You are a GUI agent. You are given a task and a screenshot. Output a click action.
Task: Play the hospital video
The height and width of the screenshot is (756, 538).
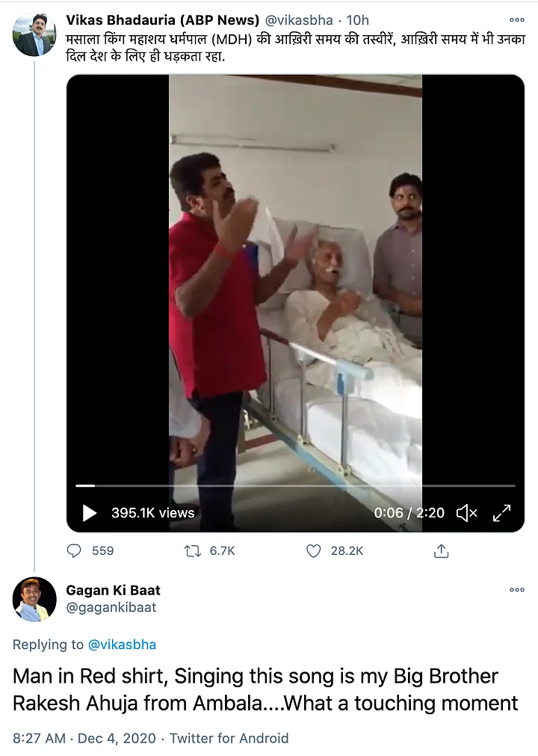point(90,514)
